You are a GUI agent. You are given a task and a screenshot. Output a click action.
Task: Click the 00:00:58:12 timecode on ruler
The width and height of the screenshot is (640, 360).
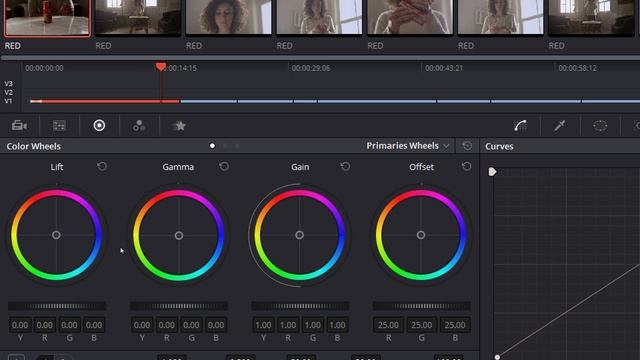(577, 68)
